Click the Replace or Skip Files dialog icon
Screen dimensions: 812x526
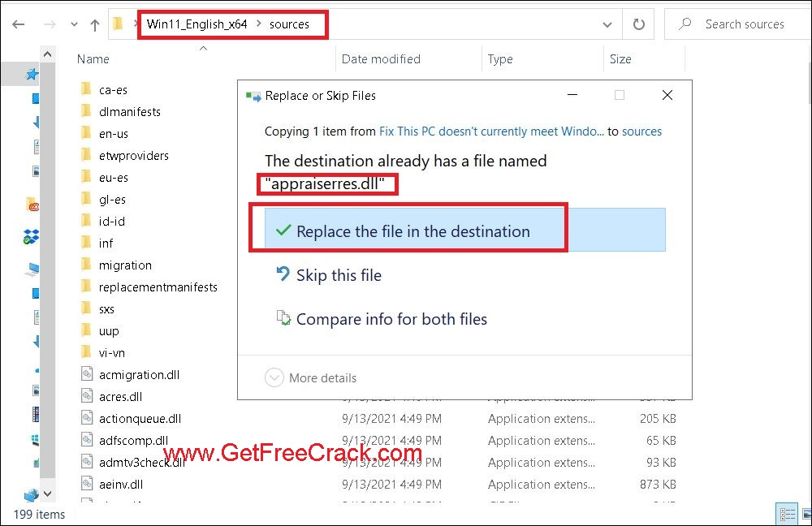[253, 96]
